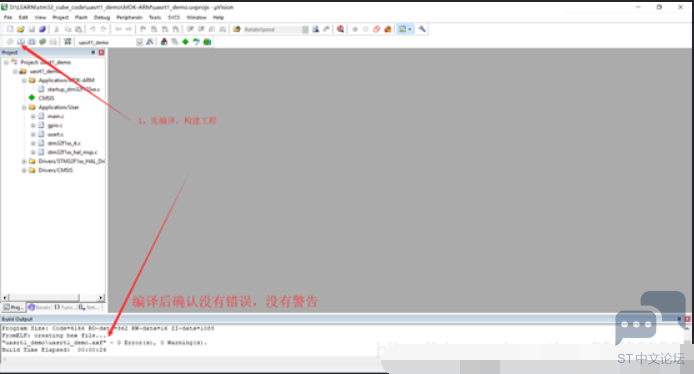This screenshot has height=374, width=694.
Task: Click the Rebuild all target files icon
Action: coord(32,42)
